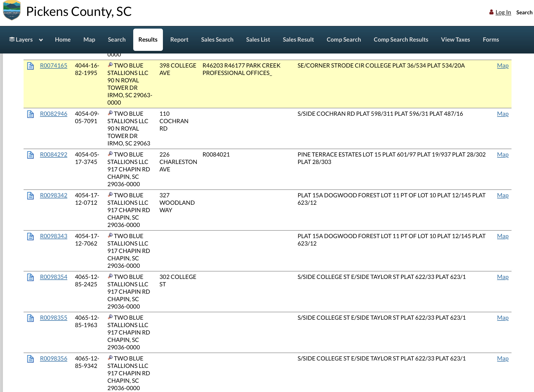
Task: Open parcel link R0098343
Action: pyautogui.click(x=54, y=236)
